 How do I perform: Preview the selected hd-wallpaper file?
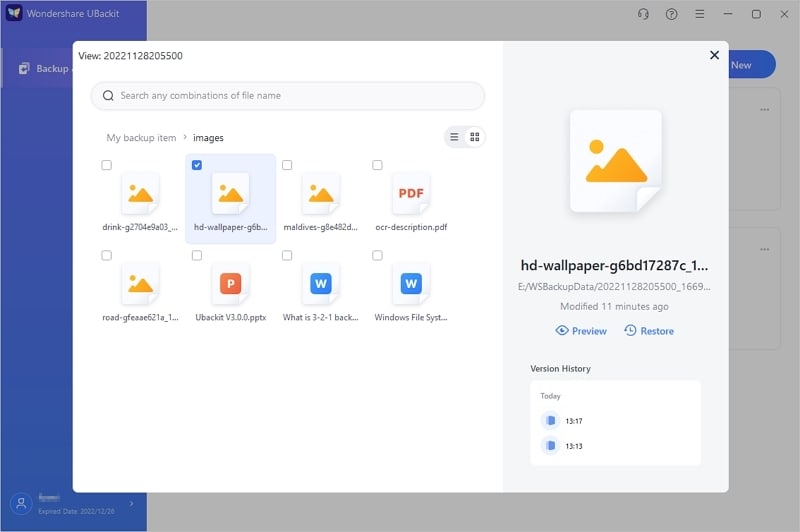pos(581,331)
